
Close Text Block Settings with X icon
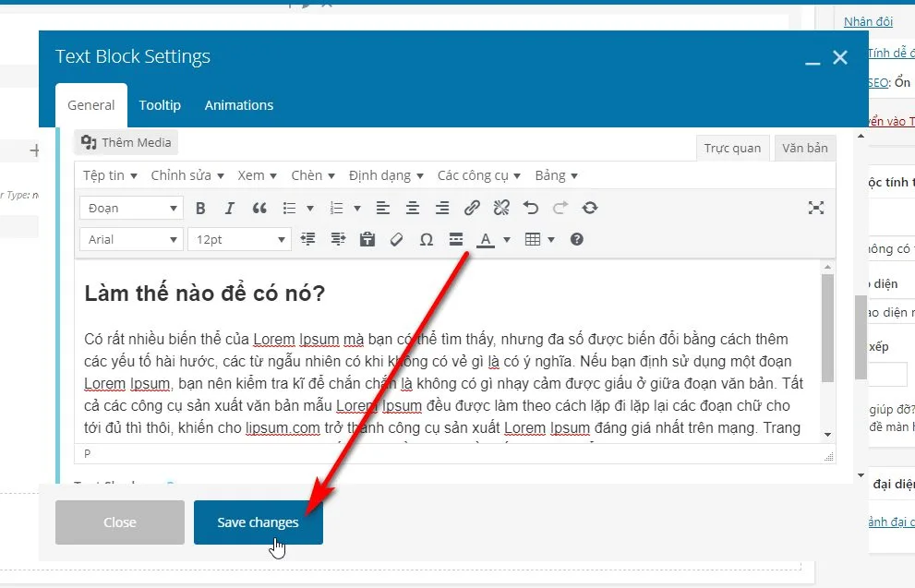click(839, 57)
